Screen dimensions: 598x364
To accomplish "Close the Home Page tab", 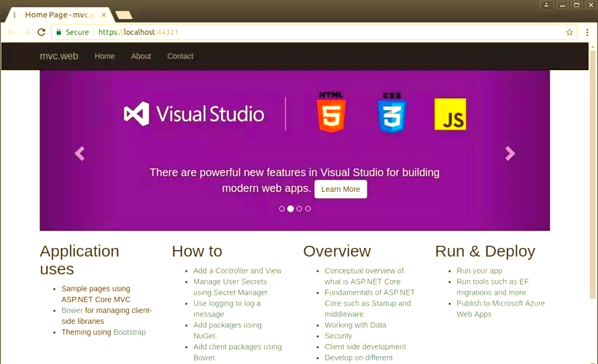I will click(104, 15).
